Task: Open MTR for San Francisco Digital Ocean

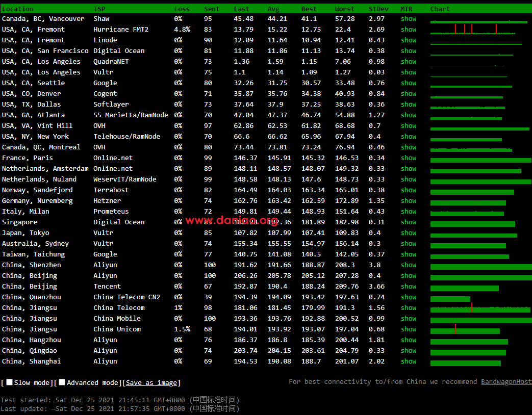Action: [409, 51]
